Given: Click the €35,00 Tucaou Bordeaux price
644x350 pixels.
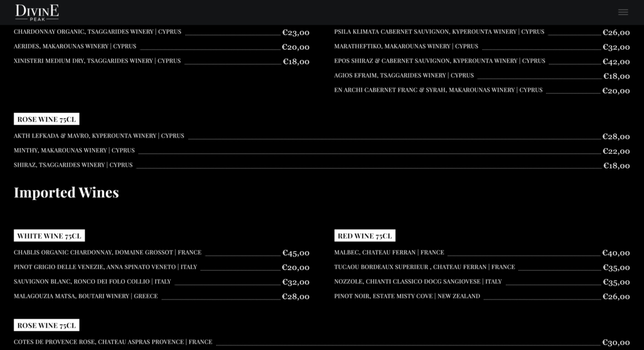Looking at the screenshot, I should pos(616,267).
